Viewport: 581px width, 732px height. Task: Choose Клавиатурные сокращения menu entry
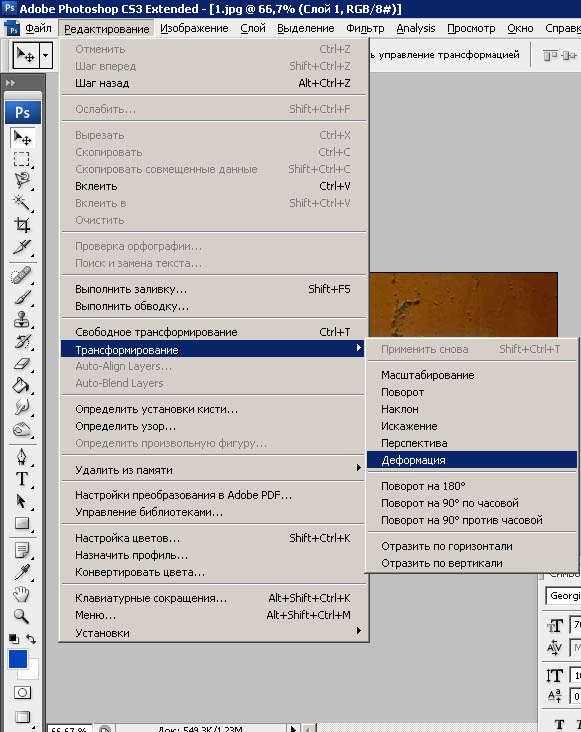point(213,598)
